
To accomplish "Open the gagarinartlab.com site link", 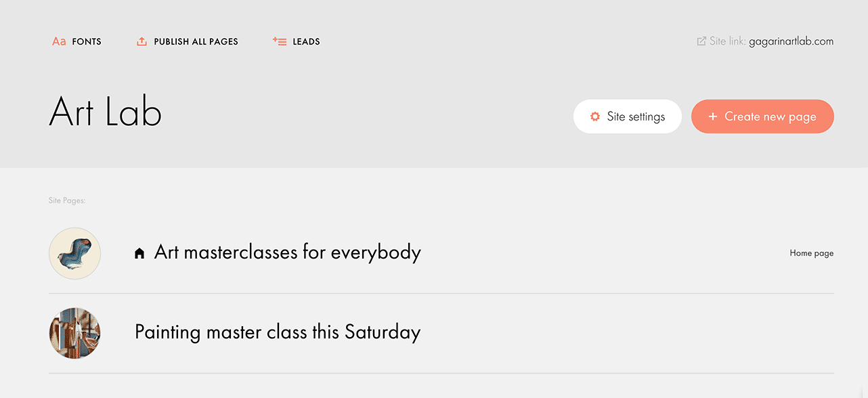I will point(791,41).
